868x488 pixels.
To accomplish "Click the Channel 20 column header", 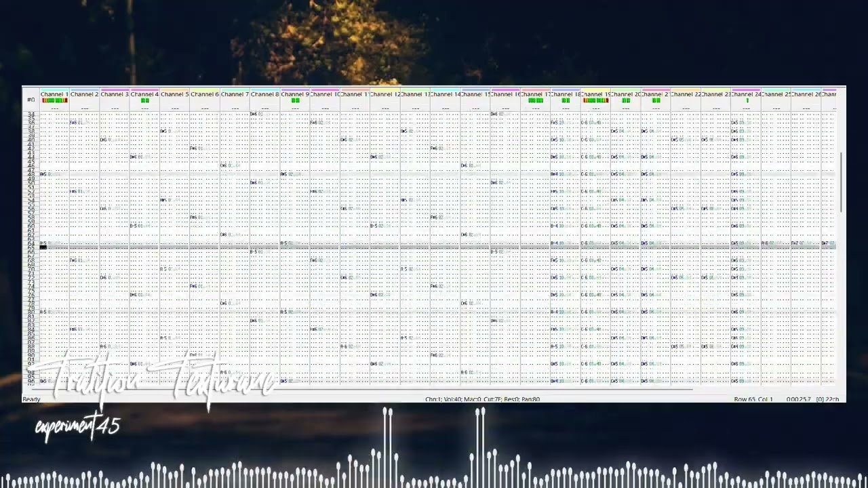I will (625, 94).
